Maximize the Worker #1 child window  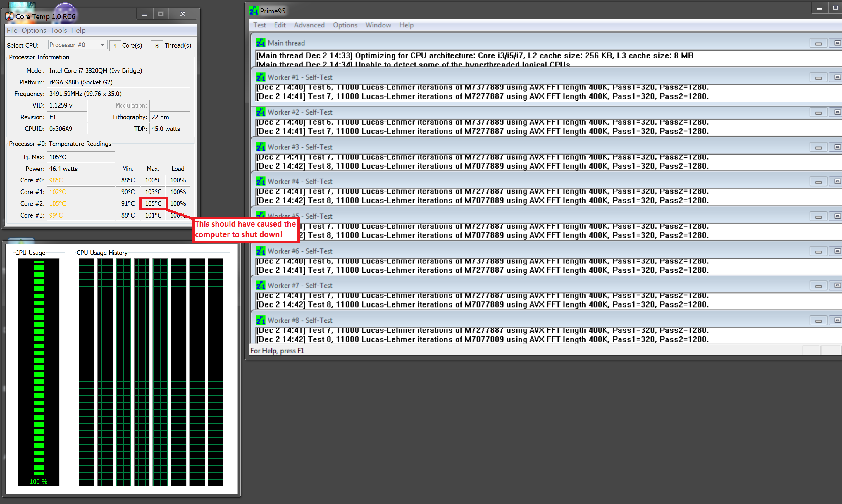(836, 77)
